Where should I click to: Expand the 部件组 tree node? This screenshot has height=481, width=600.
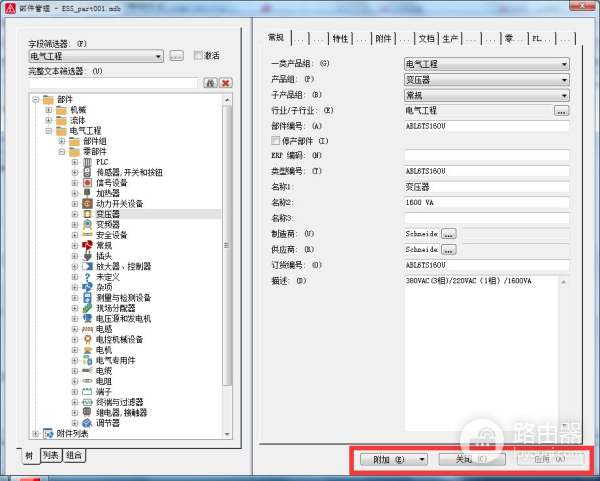62,141
